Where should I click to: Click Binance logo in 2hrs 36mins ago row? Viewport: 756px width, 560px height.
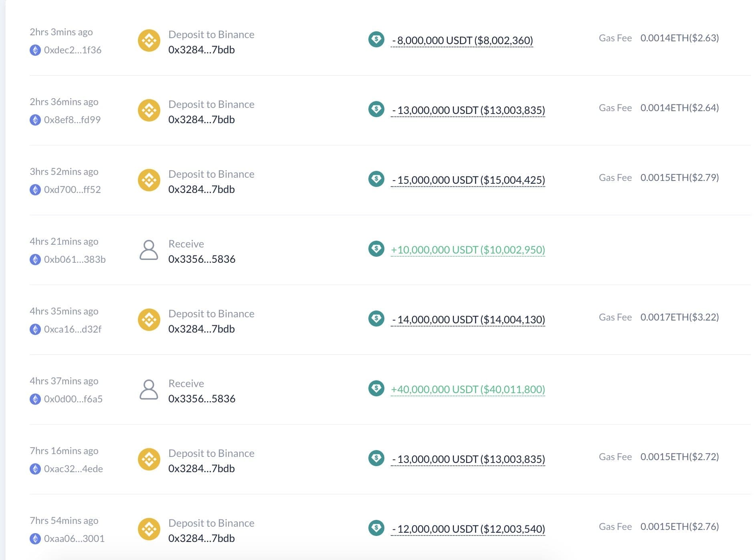click(149, 110)
